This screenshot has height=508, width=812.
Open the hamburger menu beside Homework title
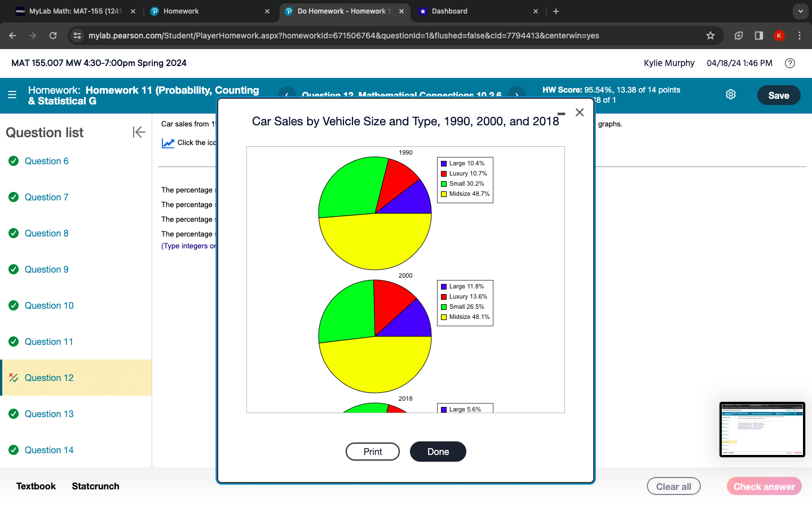12,95
